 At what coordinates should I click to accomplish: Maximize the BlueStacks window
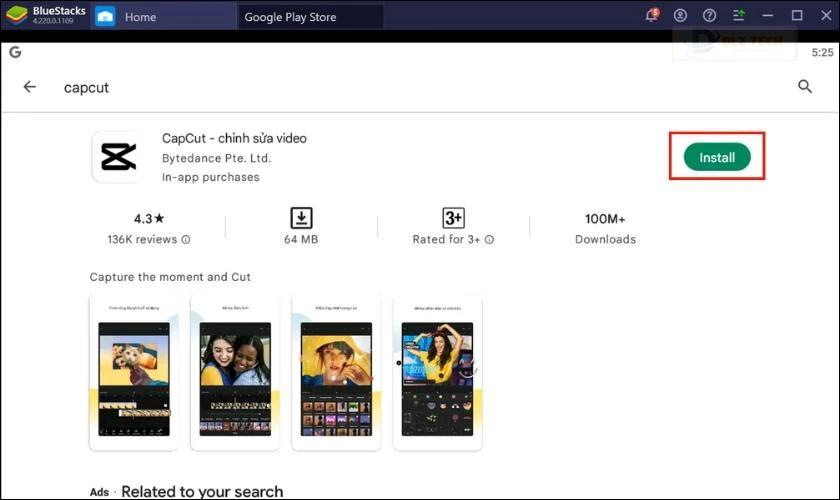(797, 16)
